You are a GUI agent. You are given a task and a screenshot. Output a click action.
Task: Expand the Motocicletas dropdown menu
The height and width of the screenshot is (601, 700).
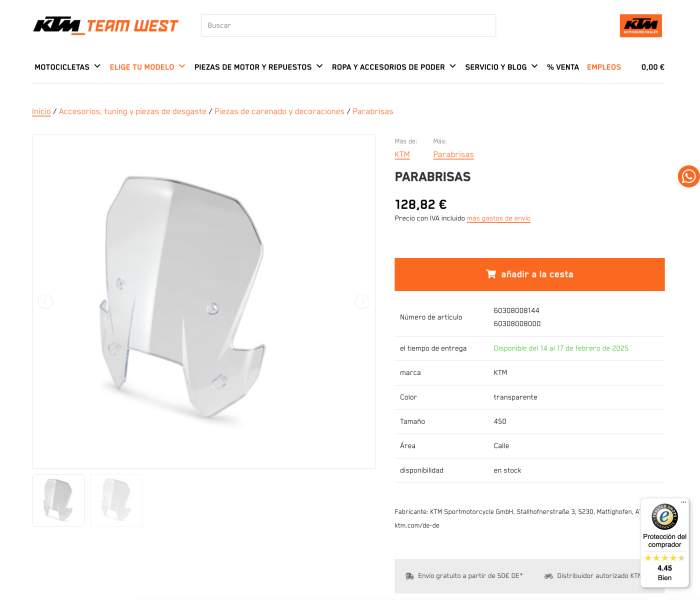pos(67,67)
